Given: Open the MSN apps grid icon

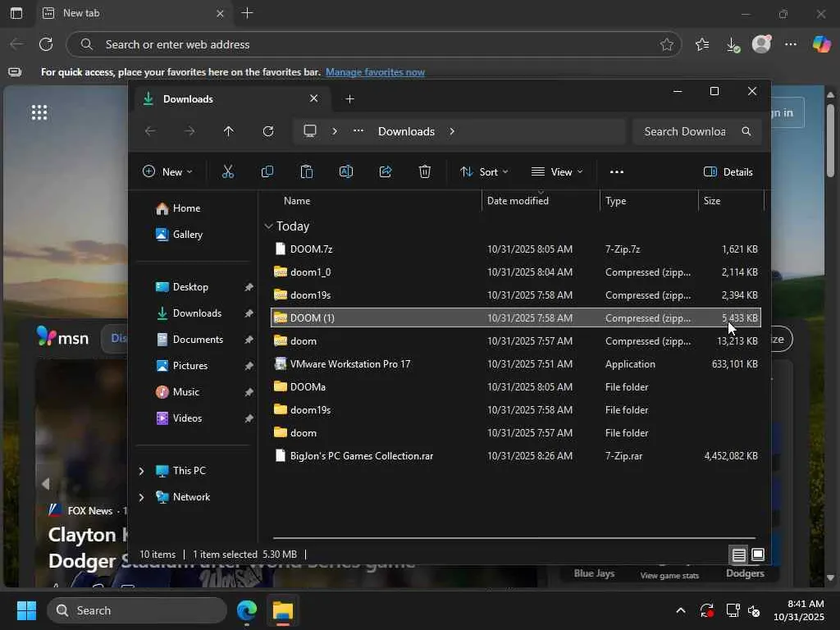Looking at the screenshot, I should coord(39,112).
